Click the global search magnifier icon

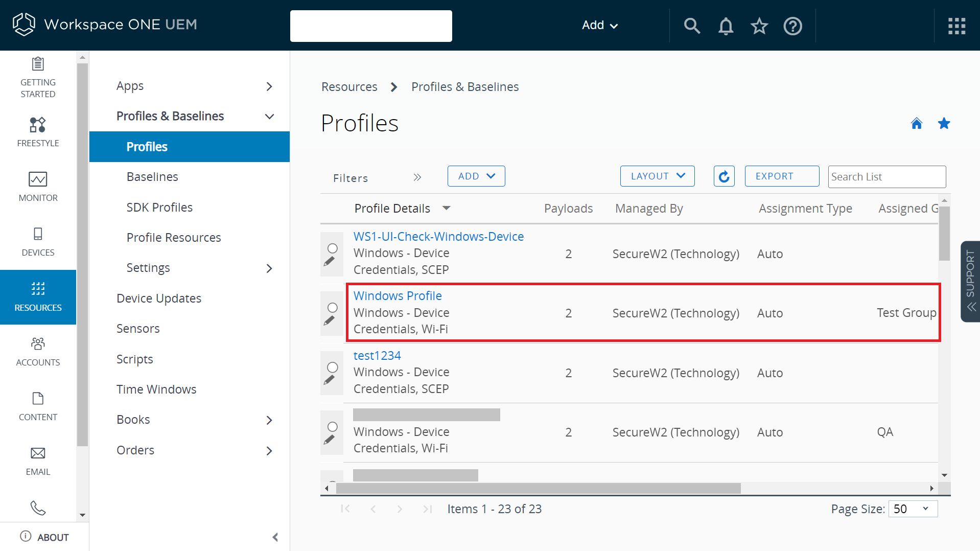click(x=692, y=26)
